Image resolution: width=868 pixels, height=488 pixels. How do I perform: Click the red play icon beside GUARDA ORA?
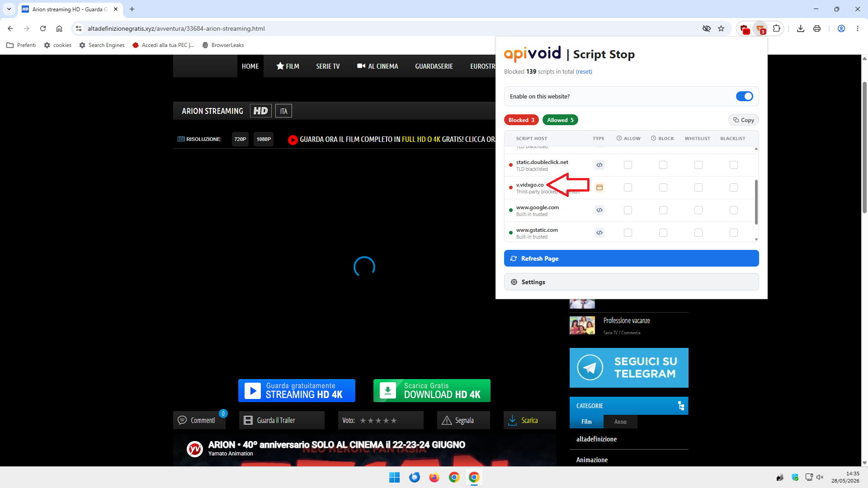click(x=293, y=140)
